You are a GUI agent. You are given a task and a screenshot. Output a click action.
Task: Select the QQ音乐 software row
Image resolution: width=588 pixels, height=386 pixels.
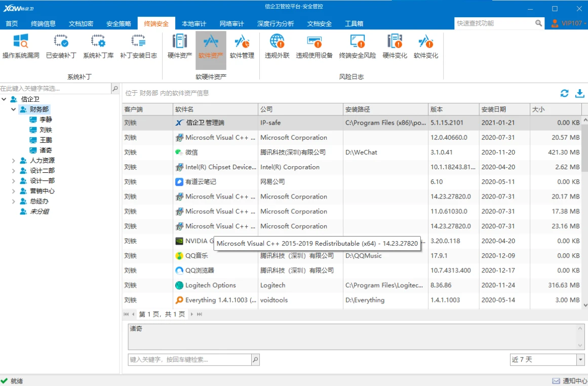click(x=352, y=255)
